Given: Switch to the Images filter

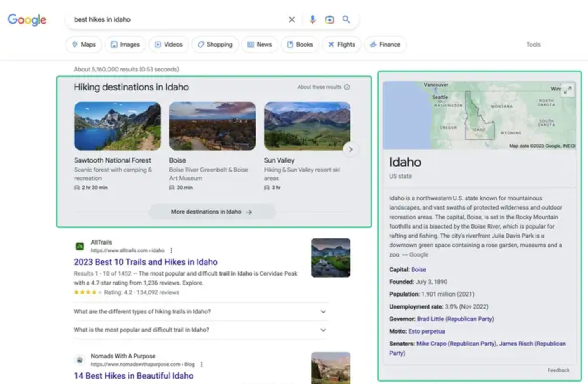Looking at the screenshot, I should pyautogui.click(x=125, y=45).
